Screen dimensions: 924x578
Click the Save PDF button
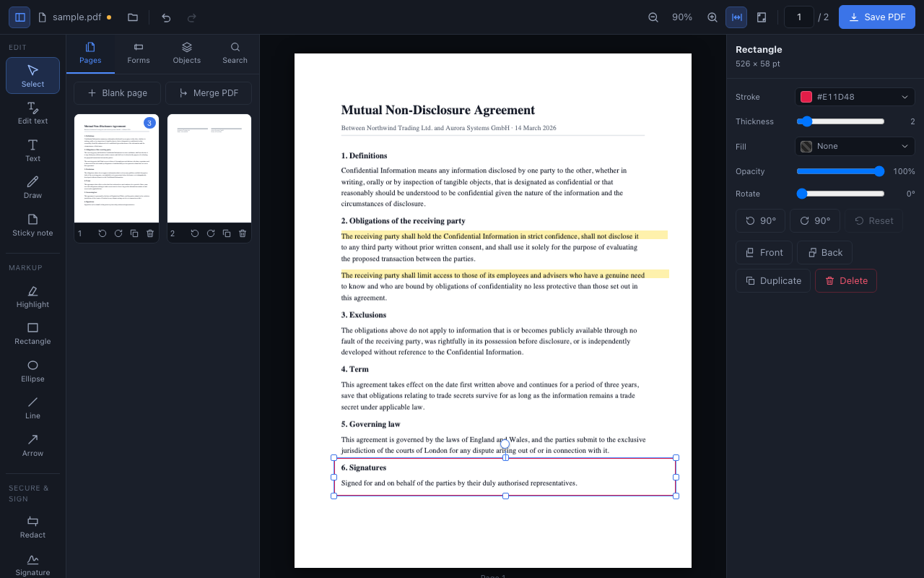877,17
